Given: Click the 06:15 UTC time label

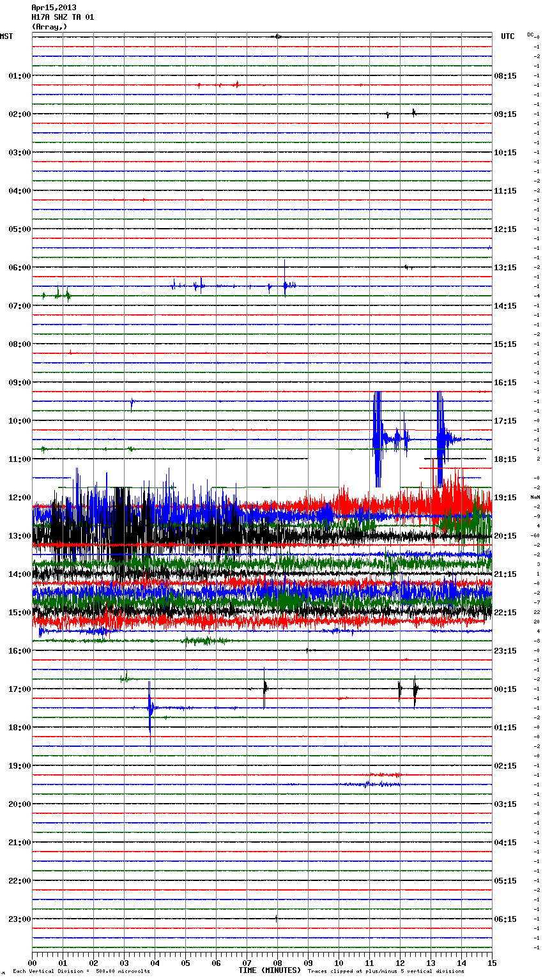Looking at the screenshot, I should tap(505, 919).
